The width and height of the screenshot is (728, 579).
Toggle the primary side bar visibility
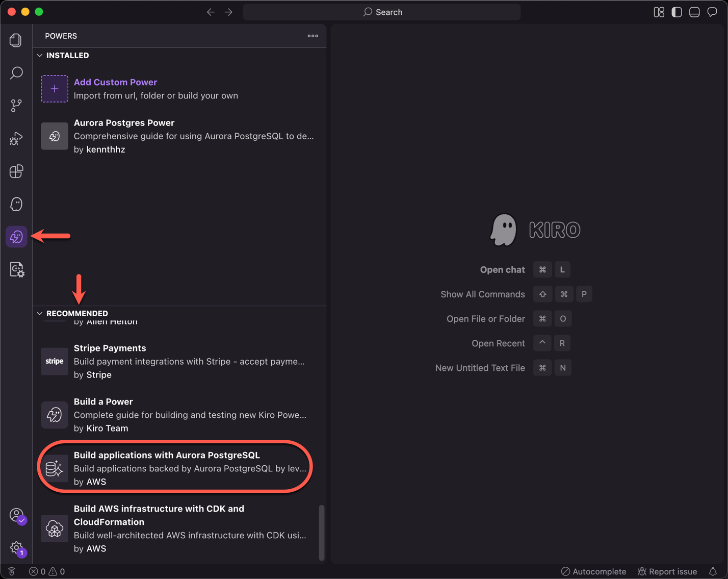(677, 12)
